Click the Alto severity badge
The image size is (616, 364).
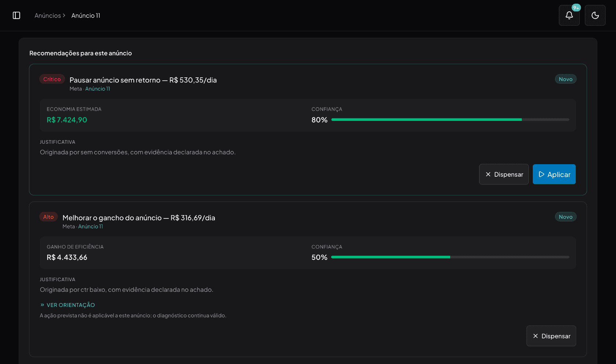48,217
